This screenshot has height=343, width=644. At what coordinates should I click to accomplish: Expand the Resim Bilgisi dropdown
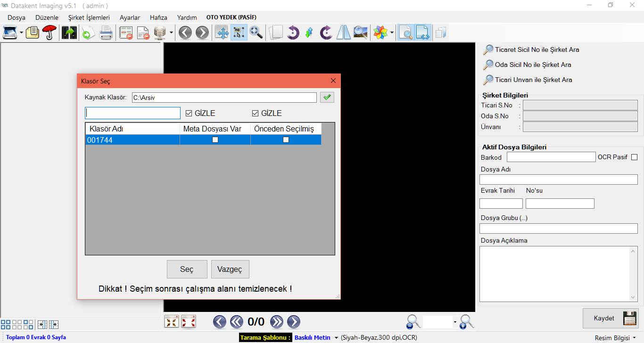(x=635, y=338)
